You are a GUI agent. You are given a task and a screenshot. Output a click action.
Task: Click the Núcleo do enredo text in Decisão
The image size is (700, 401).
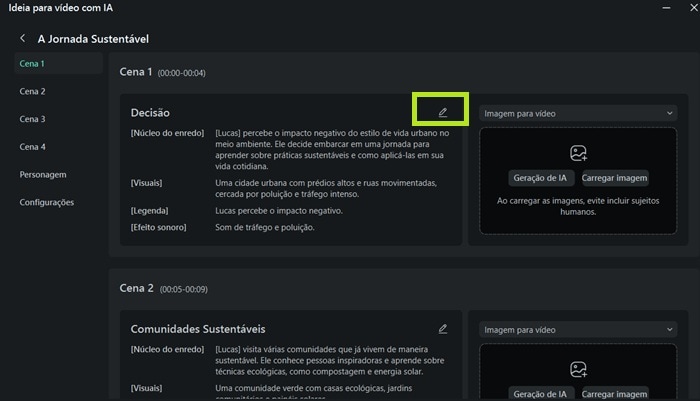(x=332, y=150)
